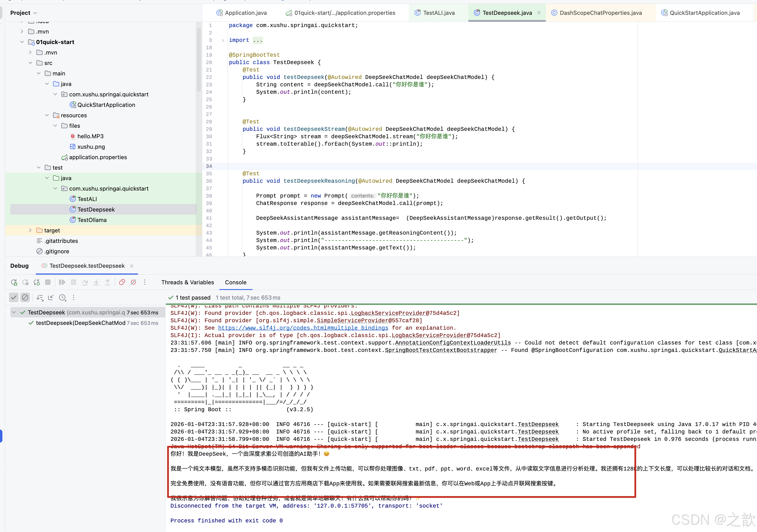Close the TestDeepseek.testDeepseek debug session tab
Image resolution: width=757 pixels, height=532 pixels.
(x=132, y=266)
